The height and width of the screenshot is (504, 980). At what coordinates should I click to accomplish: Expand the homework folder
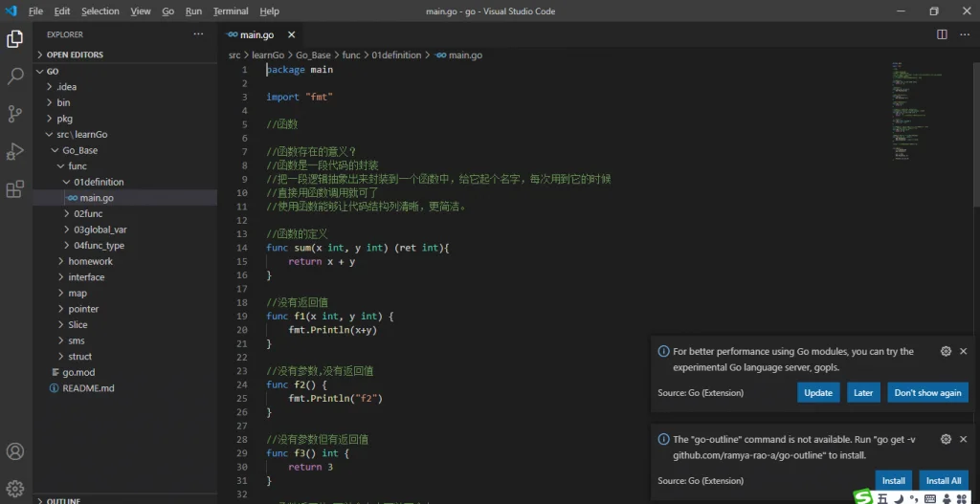(x=125, y=261)
